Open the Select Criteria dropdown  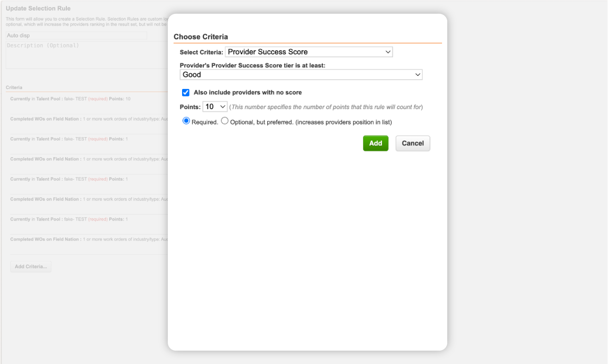tap(308, 52)
